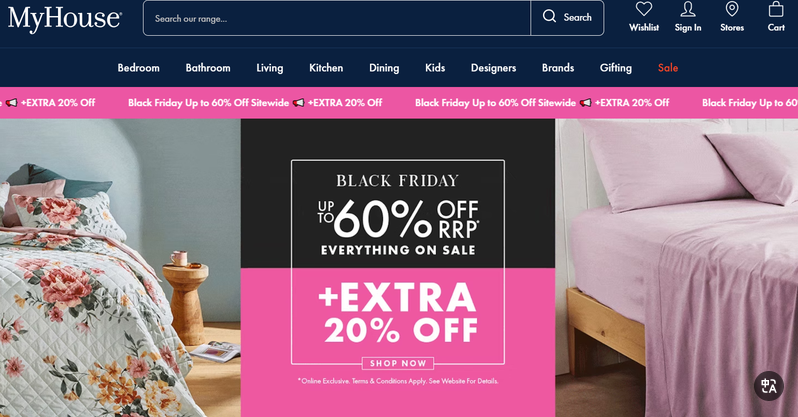Focus the Search our range field
The height and width of the screenshot is (417, 798).
[337, 18]
